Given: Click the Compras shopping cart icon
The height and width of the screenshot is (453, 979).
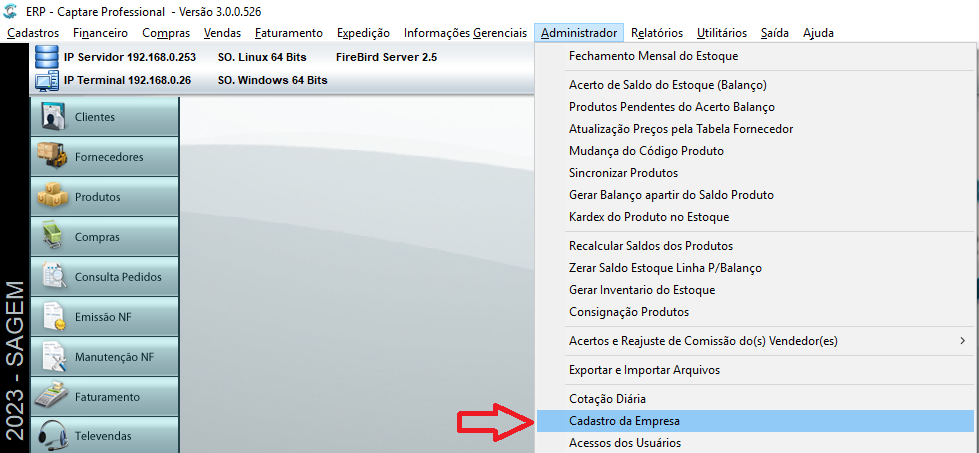Looking at the screenshot, I should click(53, 237).
